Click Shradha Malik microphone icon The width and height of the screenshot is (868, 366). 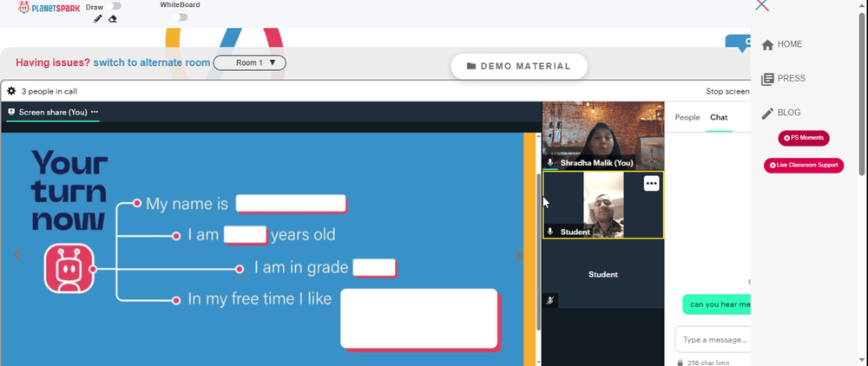[549, 162]
